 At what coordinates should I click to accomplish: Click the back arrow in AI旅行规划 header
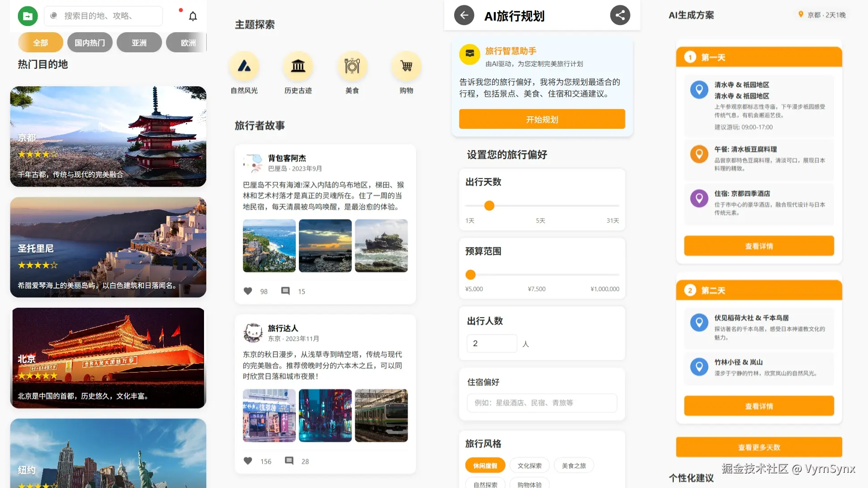click(x=464, y=16)
